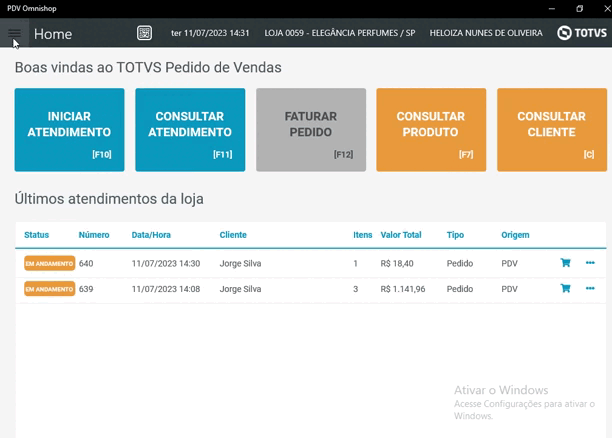Click the Itens column header
The image size is (612, 438).
[x=363, y=235]
